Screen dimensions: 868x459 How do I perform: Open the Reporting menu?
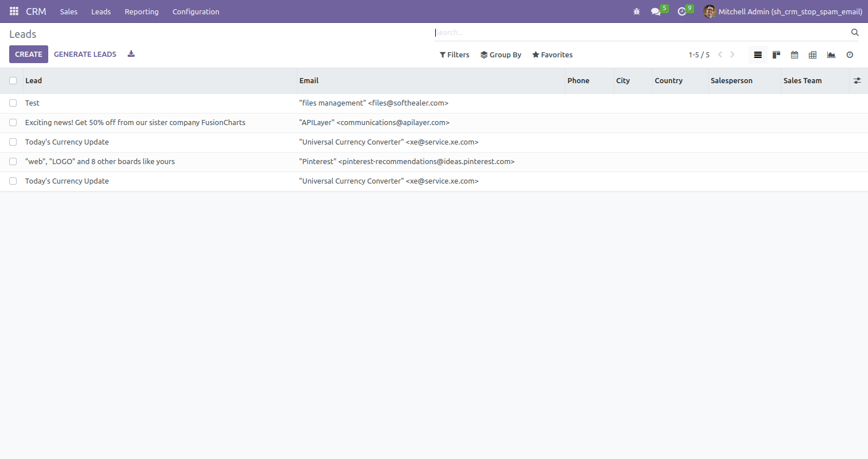(x=141, y=11)
